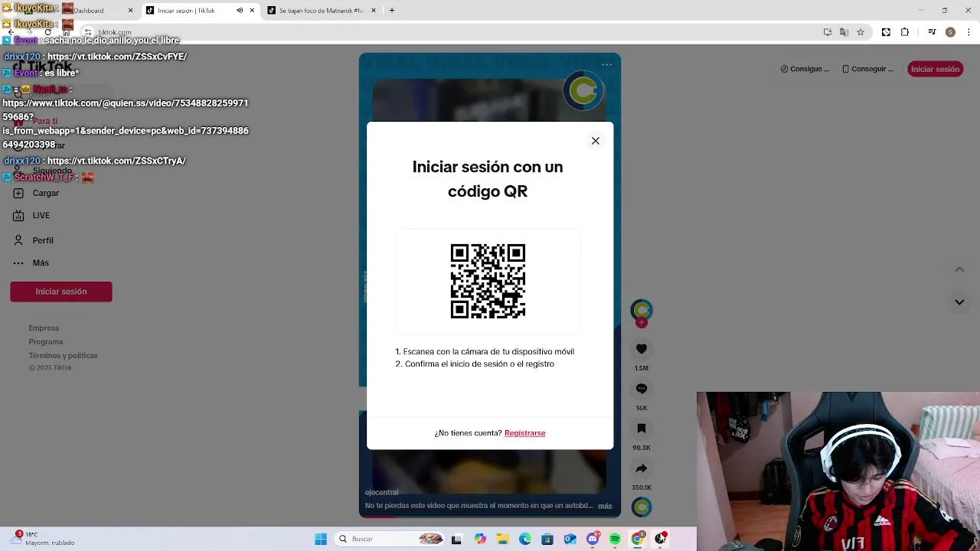
Task: Open Spotify from the taskbar
Action: coord(615,539)
